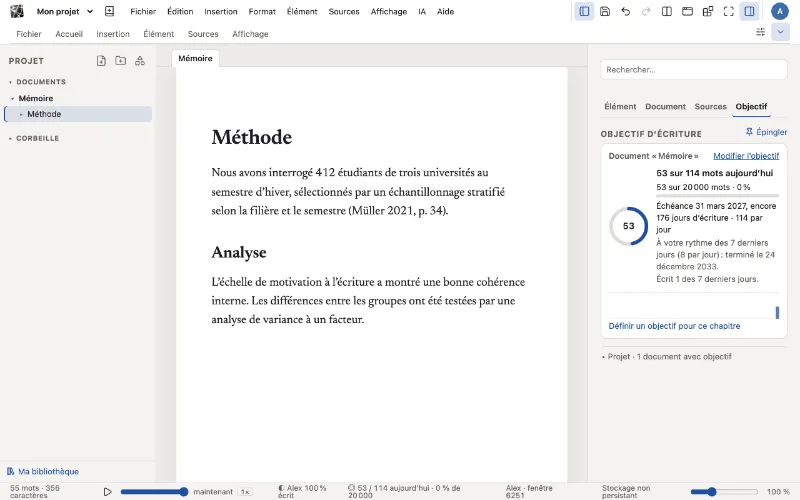Open the Fichier menu in top menu bar
The width and height of the screenshot is (800, 500).
pos(143,11)
